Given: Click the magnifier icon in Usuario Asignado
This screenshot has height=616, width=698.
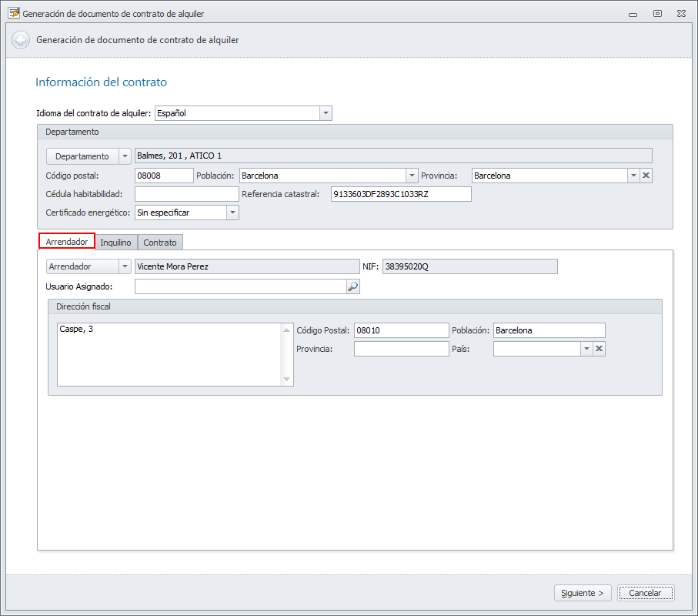Looking at the screenshot, I should tap(352, 286).
